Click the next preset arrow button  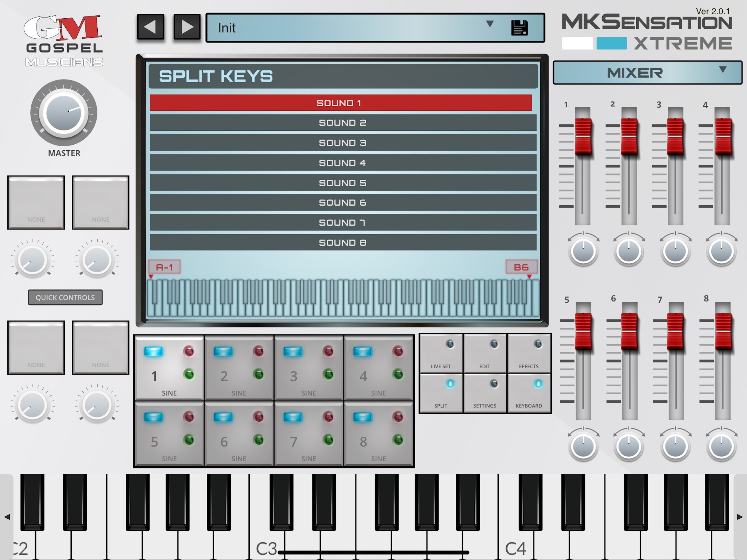click(x=187, y=27)
